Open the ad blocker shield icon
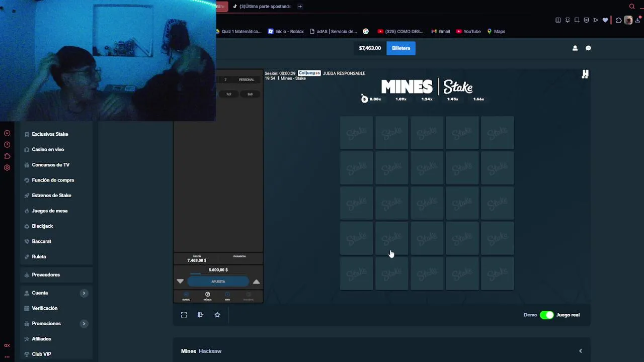Viewport: 644px width, 362px height. (586, 20)
